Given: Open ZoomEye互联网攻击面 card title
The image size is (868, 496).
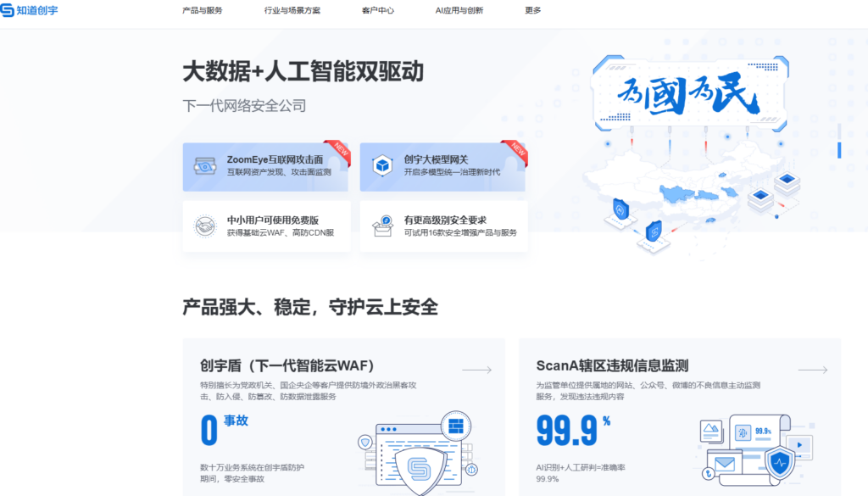Looking at the screenshot, I should click(275, 159).
